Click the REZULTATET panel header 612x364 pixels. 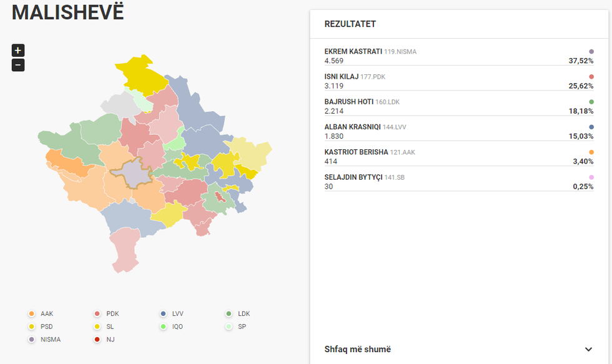click(350, 24)
